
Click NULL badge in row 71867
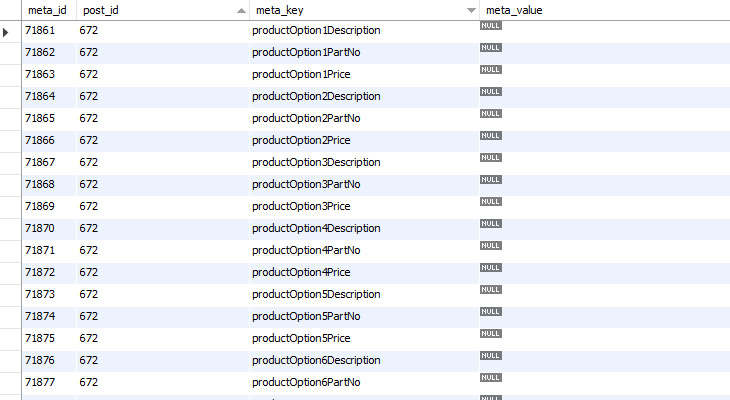(490, 157)
